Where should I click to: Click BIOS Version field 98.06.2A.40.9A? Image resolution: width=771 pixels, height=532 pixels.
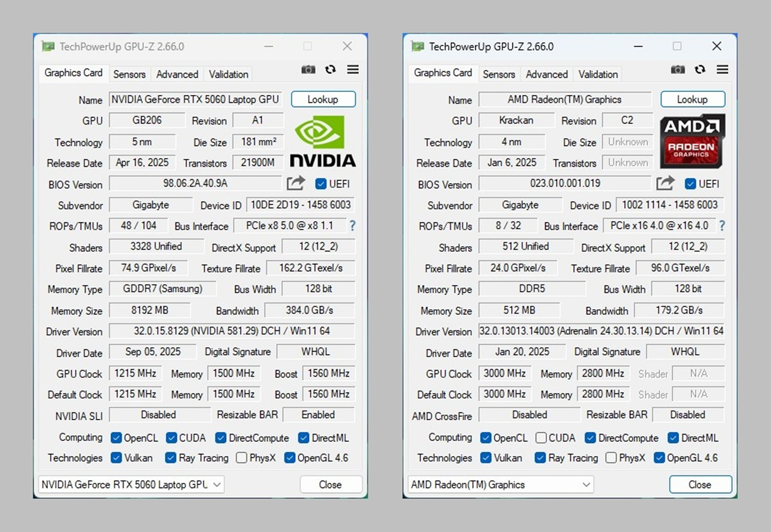195,183
